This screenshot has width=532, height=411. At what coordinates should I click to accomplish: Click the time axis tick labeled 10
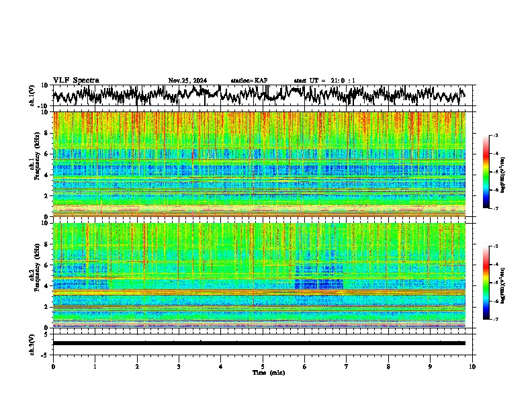click(472, 367)
